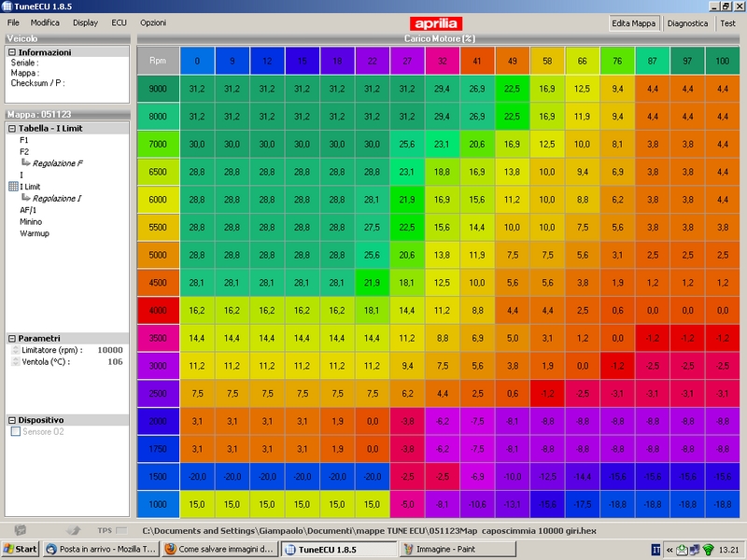This screenshot has width=747, height=560.
Task: Click the TPS indicator box
Action: 122,530
